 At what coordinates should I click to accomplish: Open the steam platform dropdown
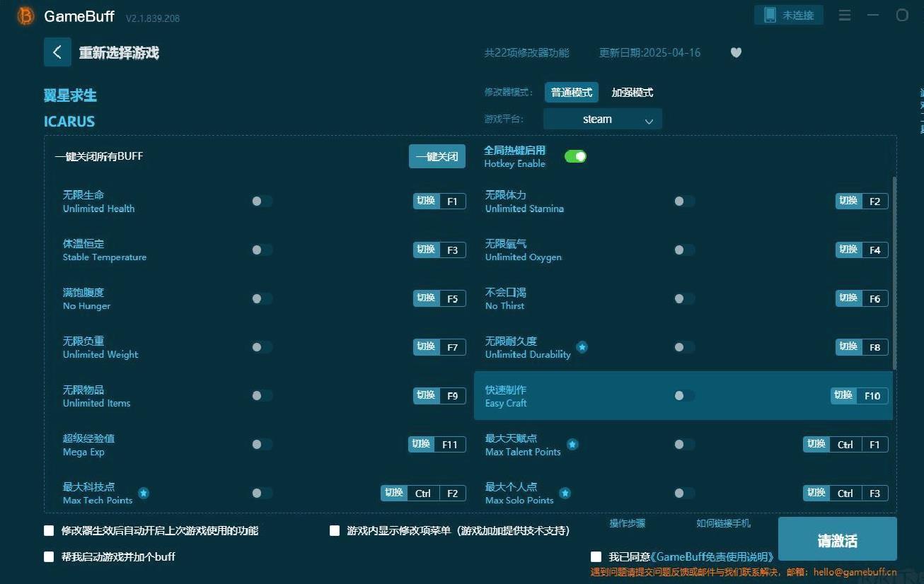[603, 119]
